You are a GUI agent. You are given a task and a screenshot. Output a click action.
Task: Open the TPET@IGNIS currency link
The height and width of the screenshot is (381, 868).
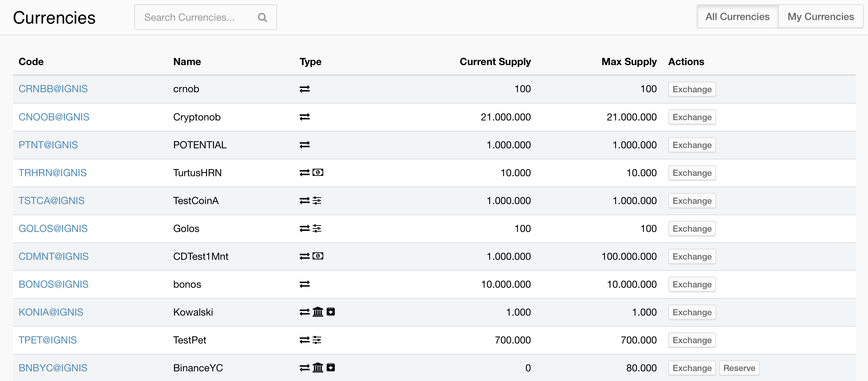(x=48, y=340)
